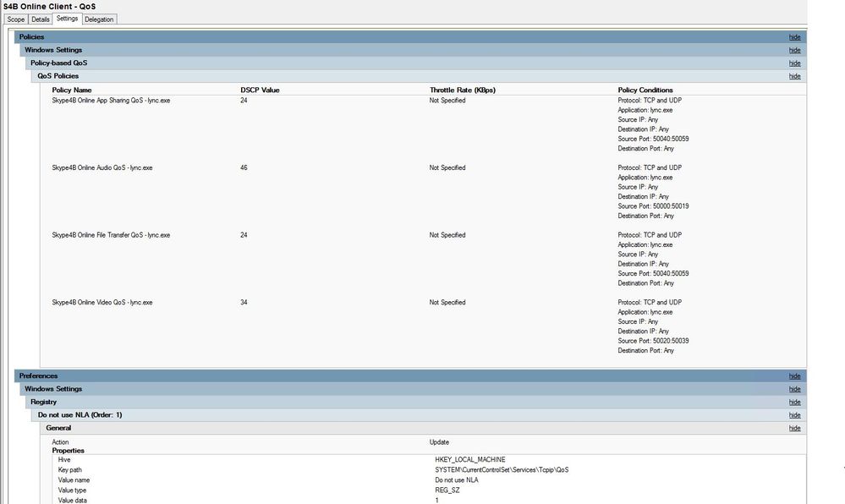The image size is (845, 504).
Task: Hide Windows Settings under Policies
Action: (x=794, y=50)
